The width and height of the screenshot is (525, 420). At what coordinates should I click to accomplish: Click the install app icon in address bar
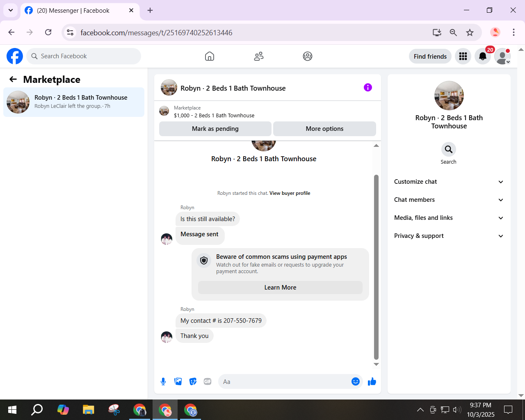click(437, 32)
